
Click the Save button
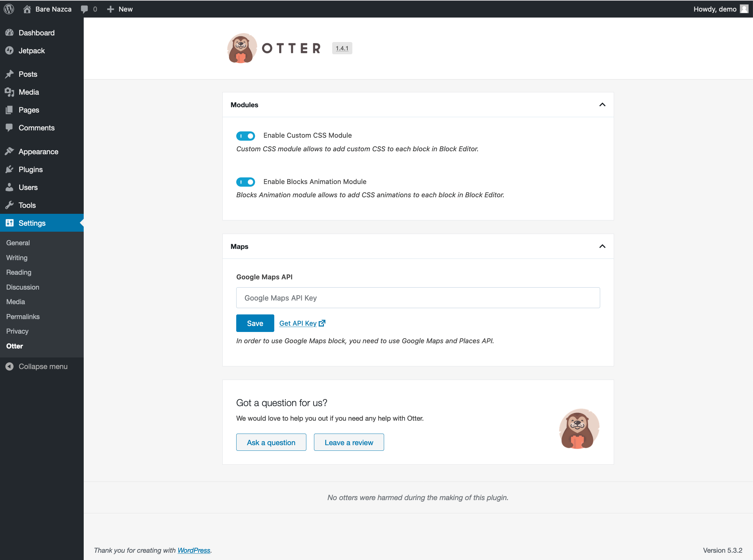point(255,323)
